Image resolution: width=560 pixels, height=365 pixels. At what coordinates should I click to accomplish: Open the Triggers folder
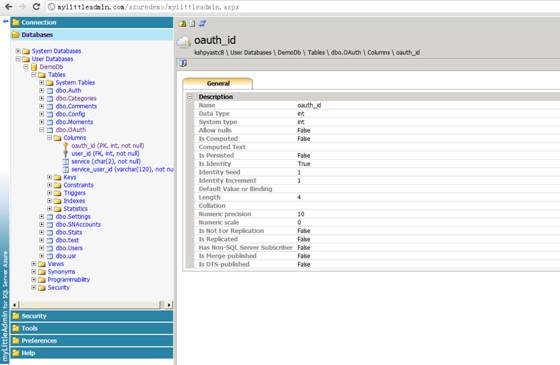point(74,193)
